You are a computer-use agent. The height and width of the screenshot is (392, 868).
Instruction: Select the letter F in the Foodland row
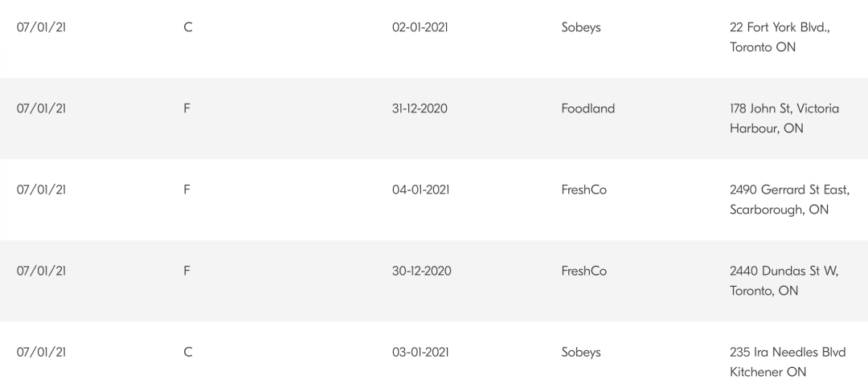(x=186, y=108)
